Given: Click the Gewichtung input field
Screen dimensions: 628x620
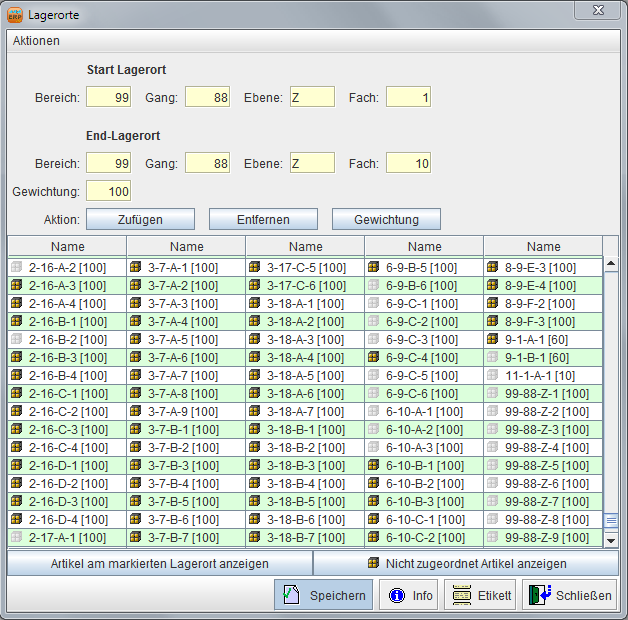Looking at the screenshot, I should click(x=108, y=190).
